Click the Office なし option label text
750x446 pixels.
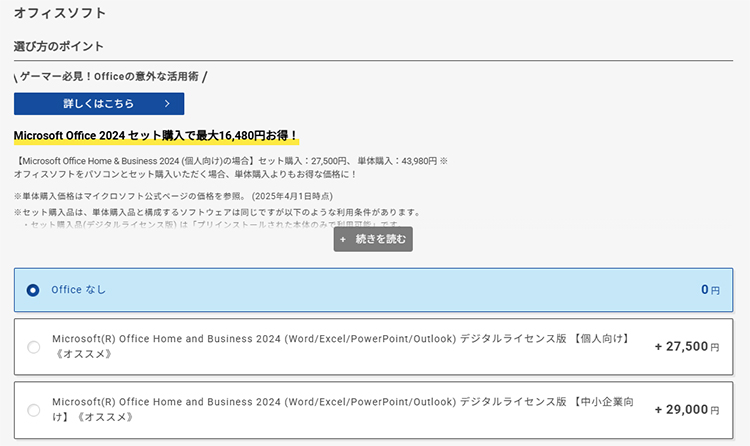click(x=78, y=290)
